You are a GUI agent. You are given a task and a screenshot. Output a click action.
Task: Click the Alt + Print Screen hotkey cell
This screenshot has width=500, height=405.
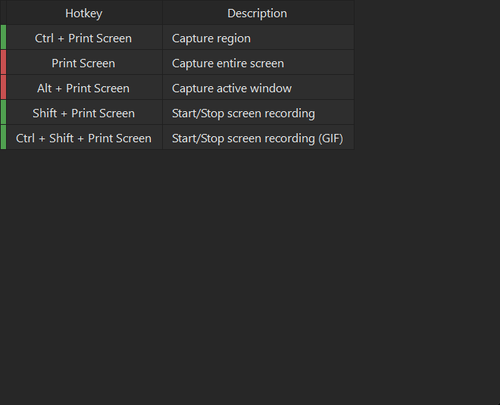coord(84,87)
